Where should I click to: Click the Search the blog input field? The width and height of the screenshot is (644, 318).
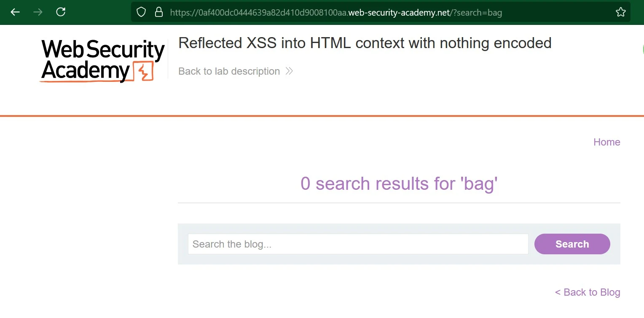pos(358,244)
